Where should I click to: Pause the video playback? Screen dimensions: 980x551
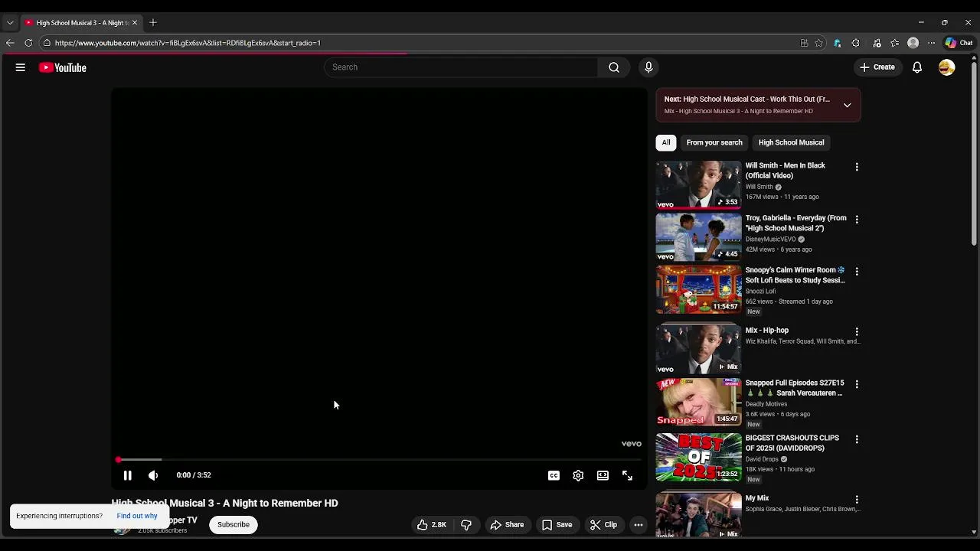click(x=128, y=475)
